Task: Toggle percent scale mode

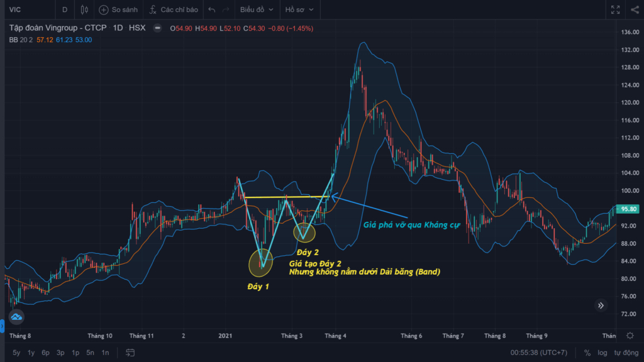Action: [x=587, y=353]
